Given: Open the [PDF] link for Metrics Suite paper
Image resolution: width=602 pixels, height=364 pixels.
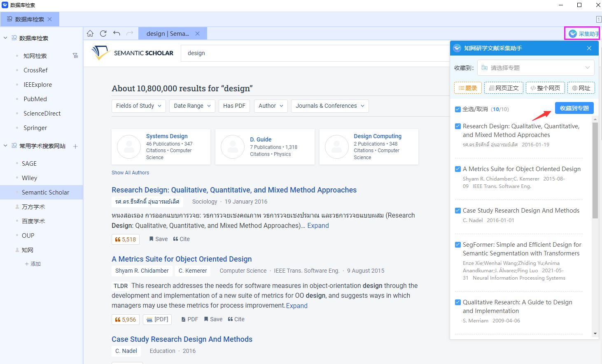Looking at the screenshot, I should coord(157,320).
